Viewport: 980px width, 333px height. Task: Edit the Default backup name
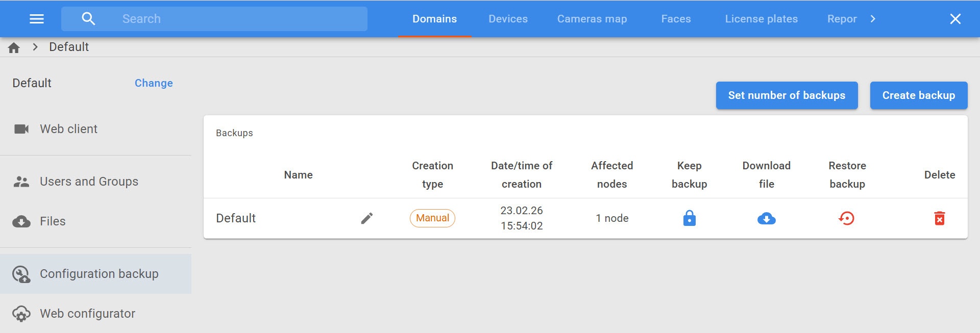click(367, 218)
